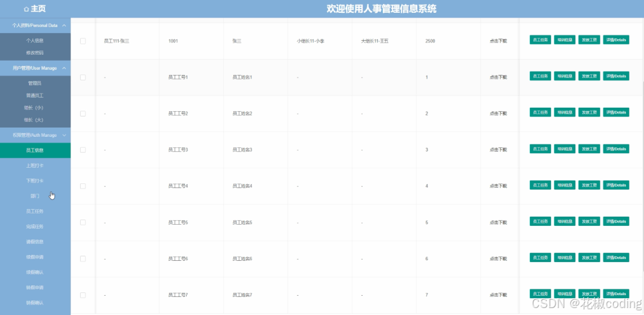Image resolution: width=644 pixels, height=315 pixels.
Task: Click the home icon beside 主页
Action: click(x=27, y=9)
